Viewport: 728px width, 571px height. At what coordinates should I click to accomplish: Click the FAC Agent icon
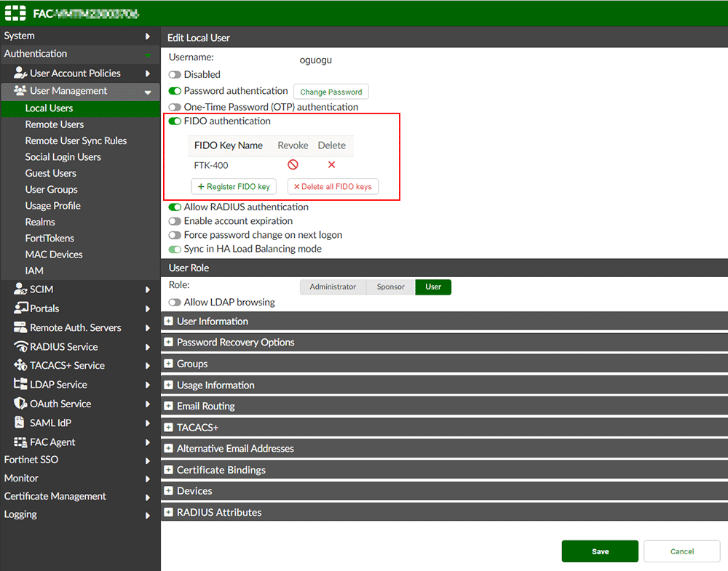pos(20,442)
